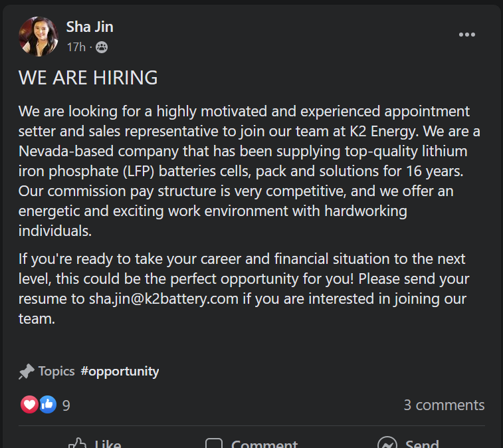View the 9 reactions count
This screenshot has height=448, width=503.
pyautogui.click(x=66, y=405)
